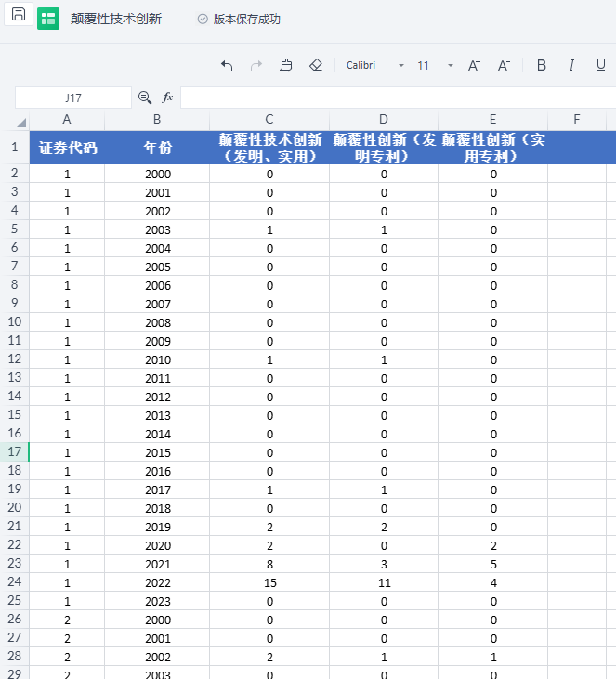
Task: Select column A header
Action: tap(67, 119)
